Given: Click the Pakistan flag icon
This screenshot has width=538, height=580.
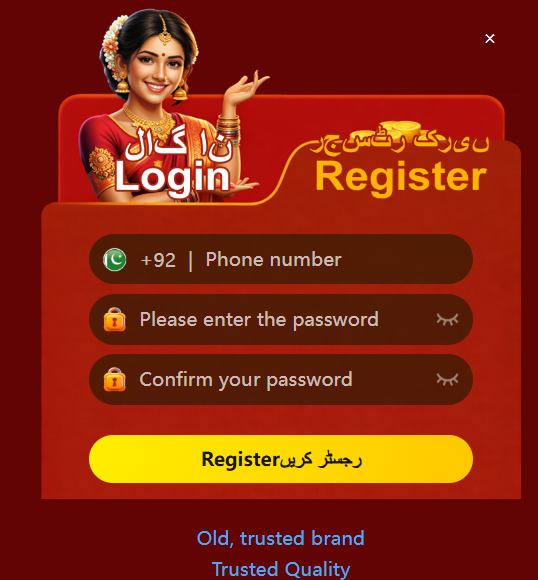Looking at the screenshot, I should click(x=114, y=260).
